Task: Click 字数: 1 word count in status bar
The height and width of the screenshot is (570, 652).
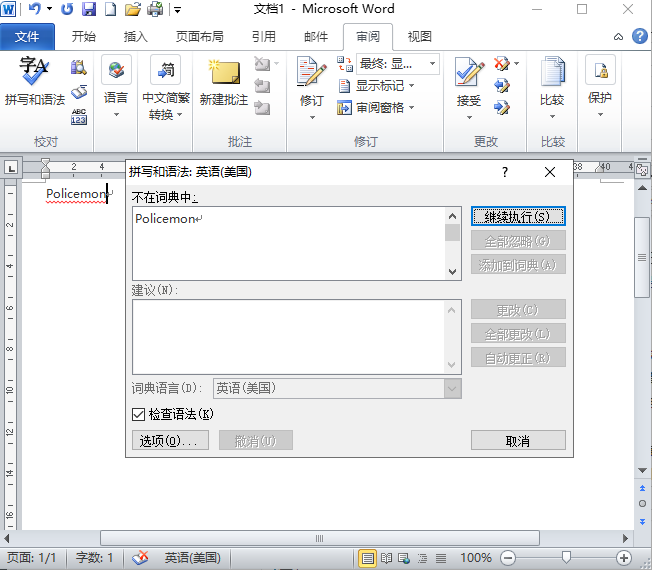Action: point(94,558)
